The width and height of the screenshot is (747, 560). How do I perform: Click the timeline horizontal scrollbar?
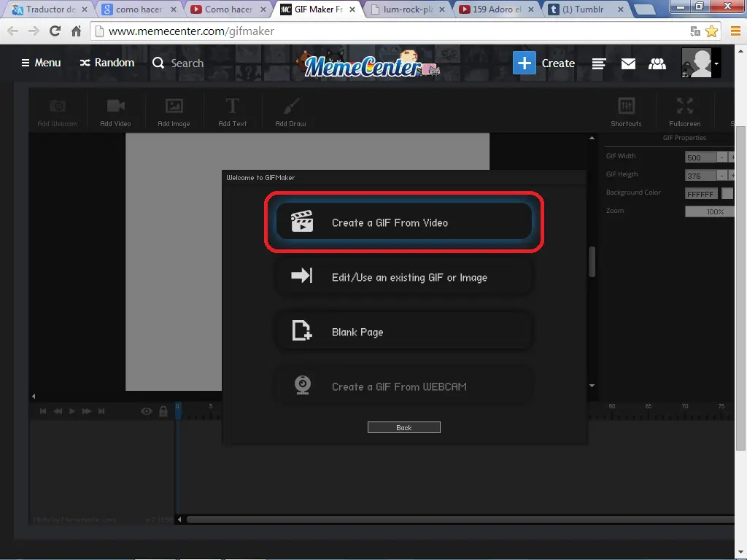(x=460, y=519)
